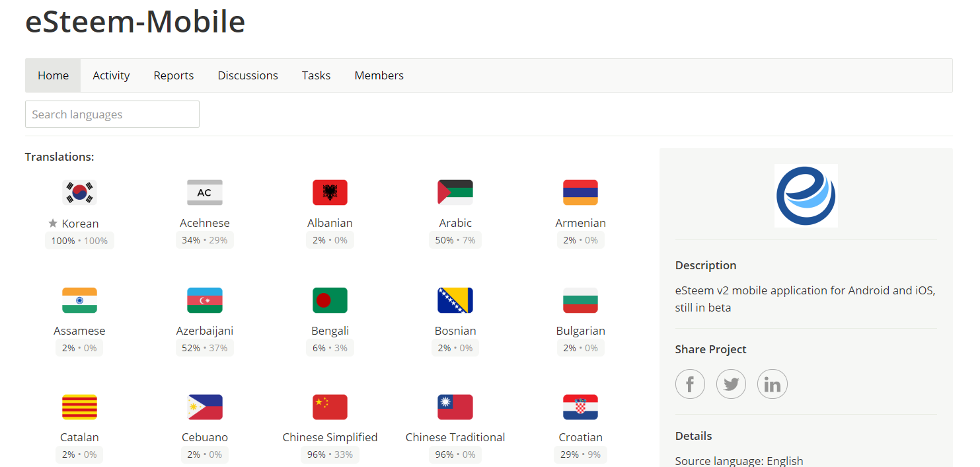Focus the Search languages field

(x=112, y=114)
